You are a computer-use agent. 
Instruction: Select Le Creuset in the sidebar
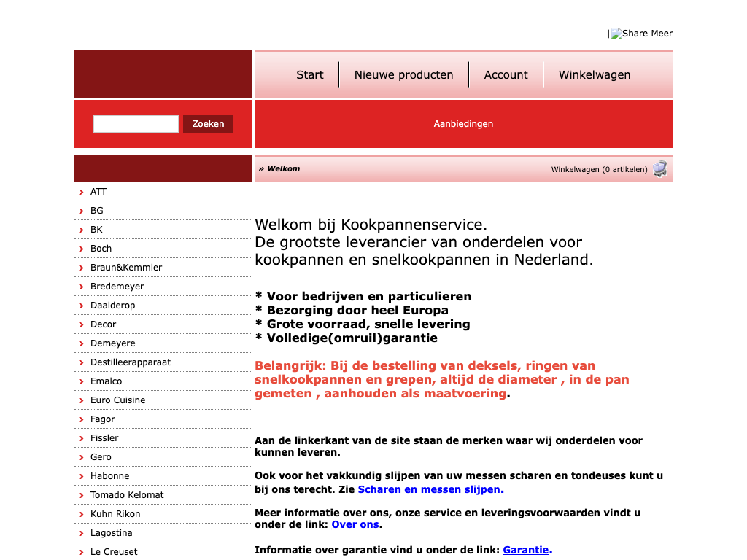click(114, 552)
